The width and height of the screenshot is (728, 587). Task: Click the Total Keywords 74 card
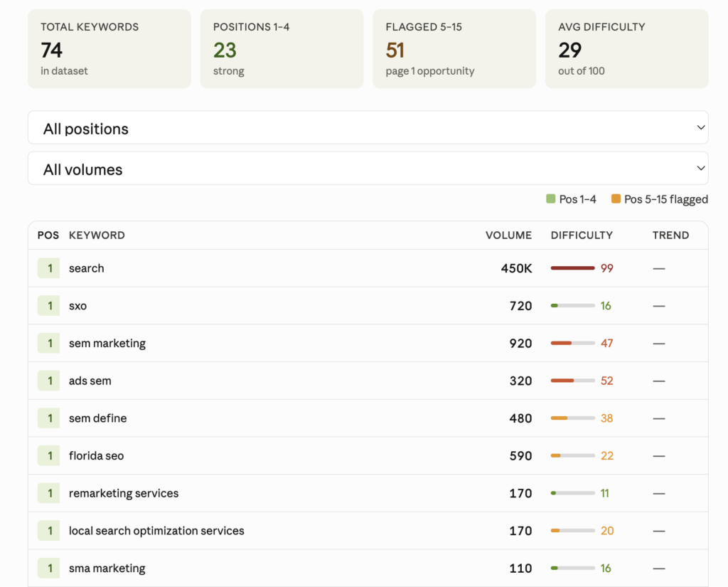tap(109, 49)
